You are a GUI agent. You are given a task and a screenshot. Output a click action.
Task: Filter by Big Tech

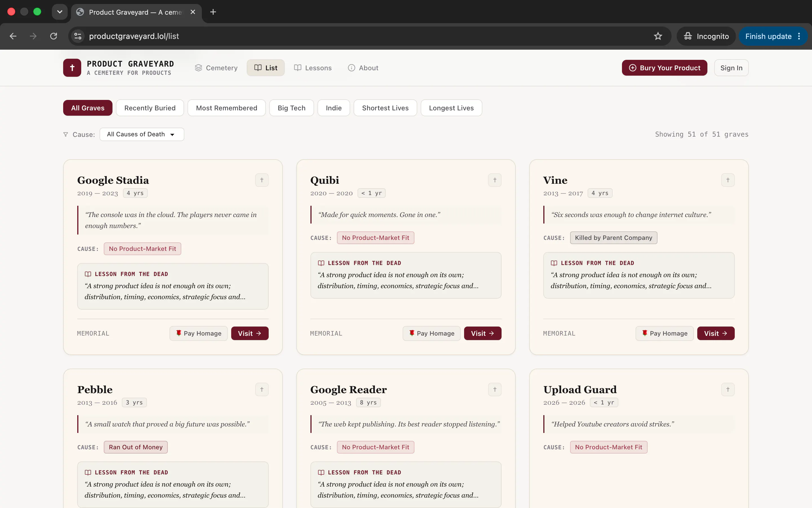(292, 108)
